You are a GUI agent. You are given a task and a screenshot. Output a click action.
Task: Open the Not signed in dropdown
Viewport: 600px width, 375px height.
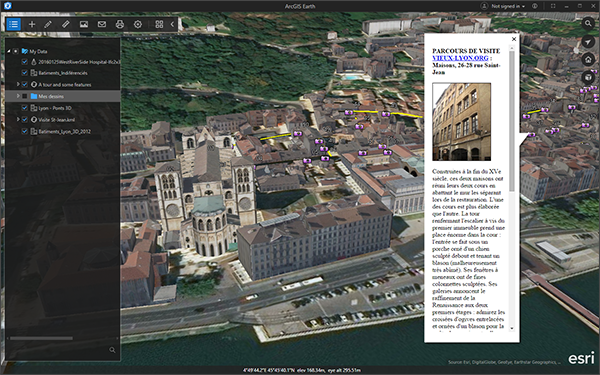(x=508, y=6)
